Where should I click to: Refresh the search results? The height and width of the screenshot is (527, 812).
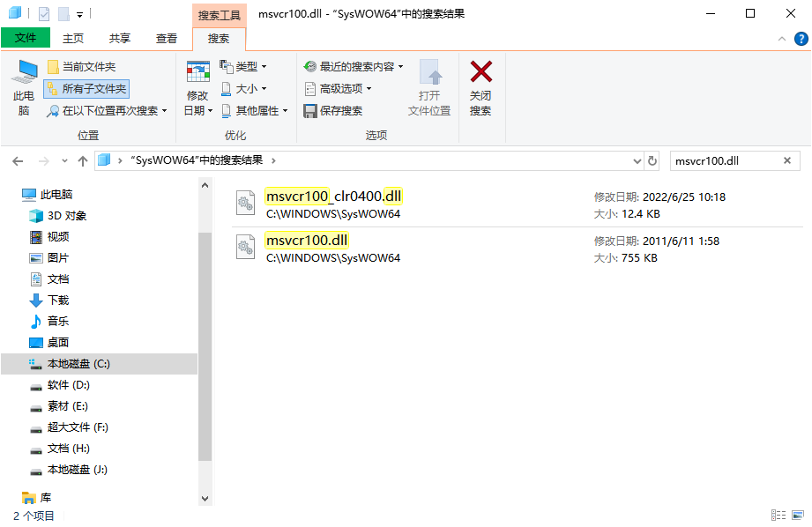[x=652, y=161]
